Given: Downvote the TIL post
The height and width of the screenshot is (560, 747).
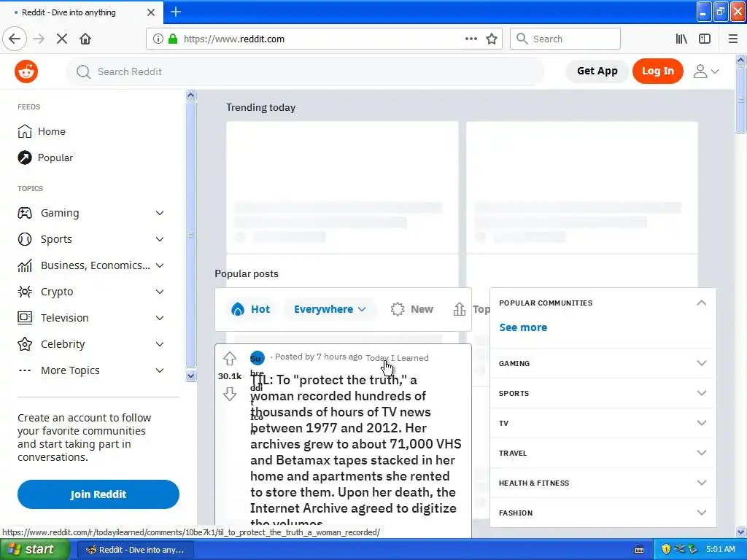Looking at the screenshot, I should pyautogui.click(x=230, y=394).
